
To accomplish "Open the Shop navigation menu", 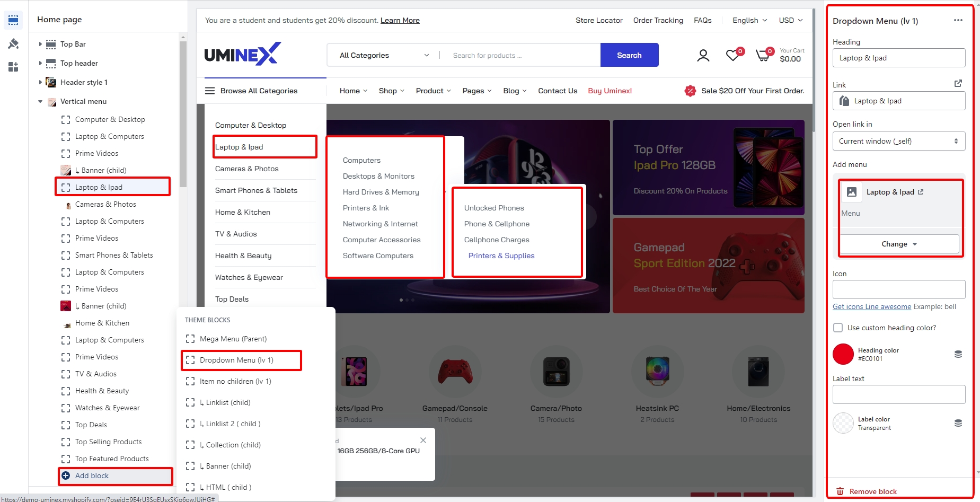I will click(x=391, y=91).
